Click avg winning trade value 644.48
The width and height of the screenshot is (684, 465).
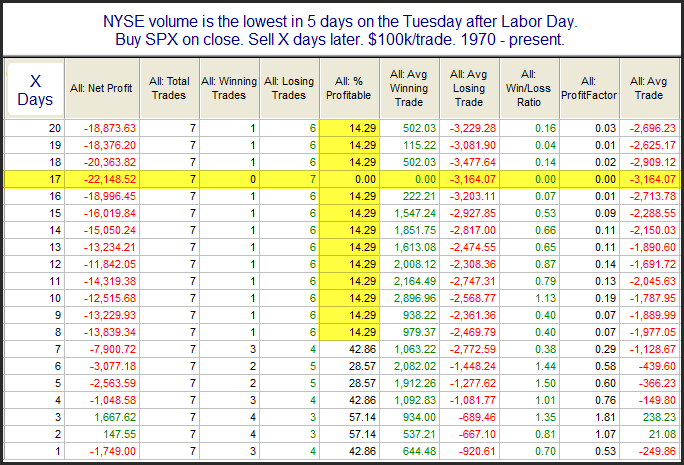tap(419, 451)
